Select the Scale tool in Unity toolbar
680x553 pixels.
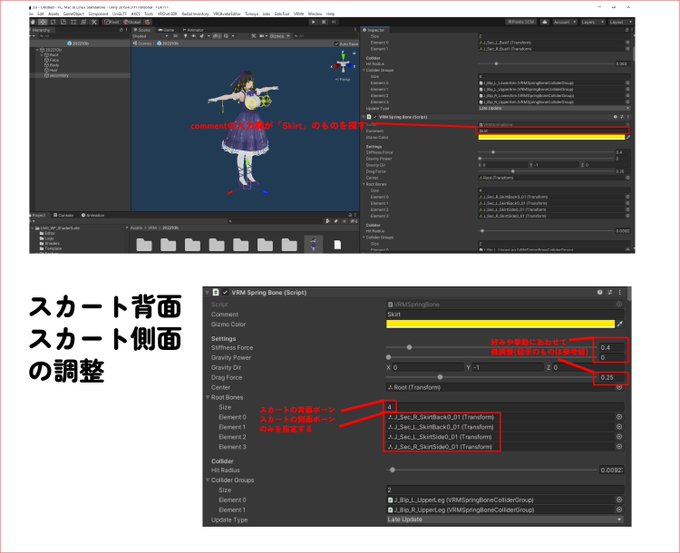tap(63, 22)
